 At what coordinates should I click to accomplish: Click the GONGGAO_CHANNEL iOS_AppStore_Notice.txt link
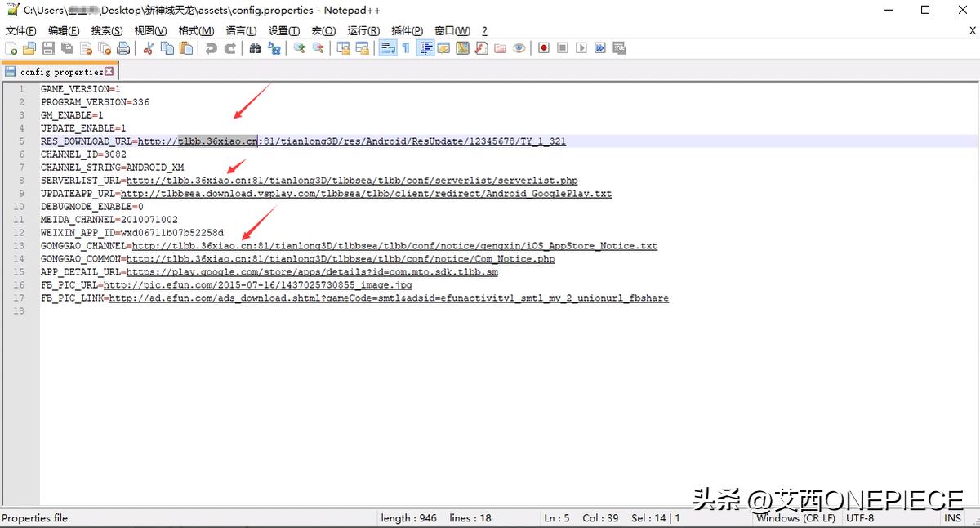click(394, 246)
